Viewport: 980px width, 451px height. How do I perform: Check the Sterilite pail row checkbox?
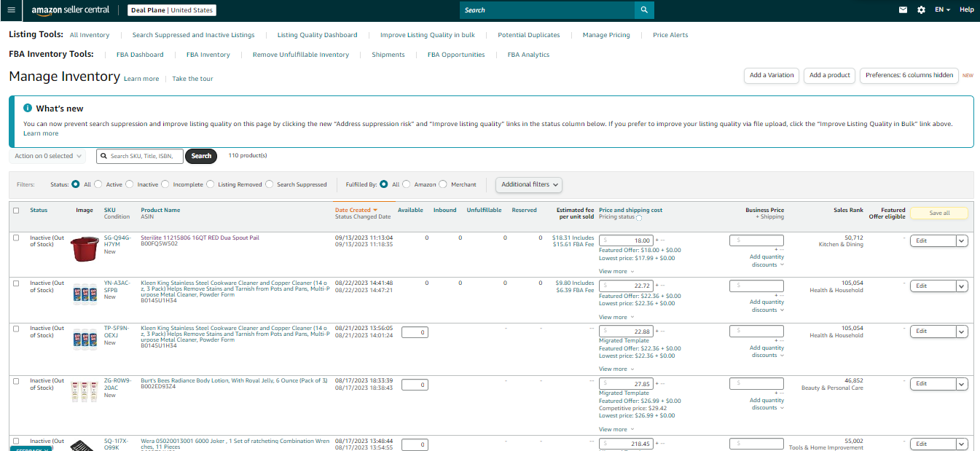tap(16, 238)
